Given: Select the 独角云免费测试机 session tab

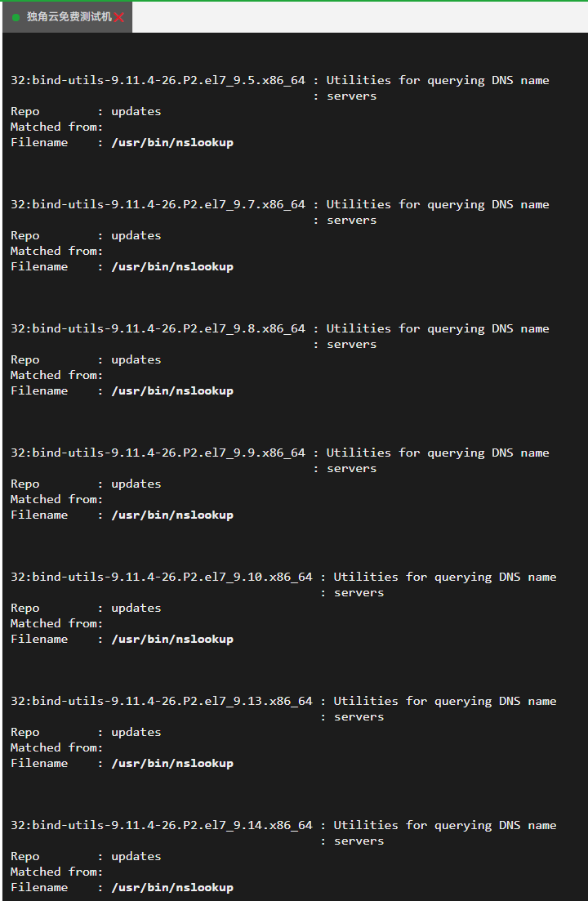Looking at the screenshot, I should 67,17.
